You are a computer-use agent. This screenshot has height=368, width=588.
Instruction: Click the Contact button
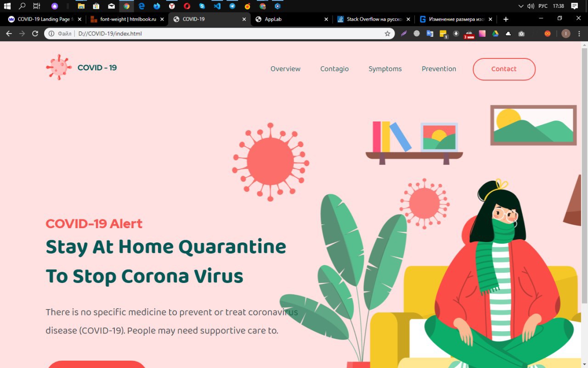pos(504,69)
